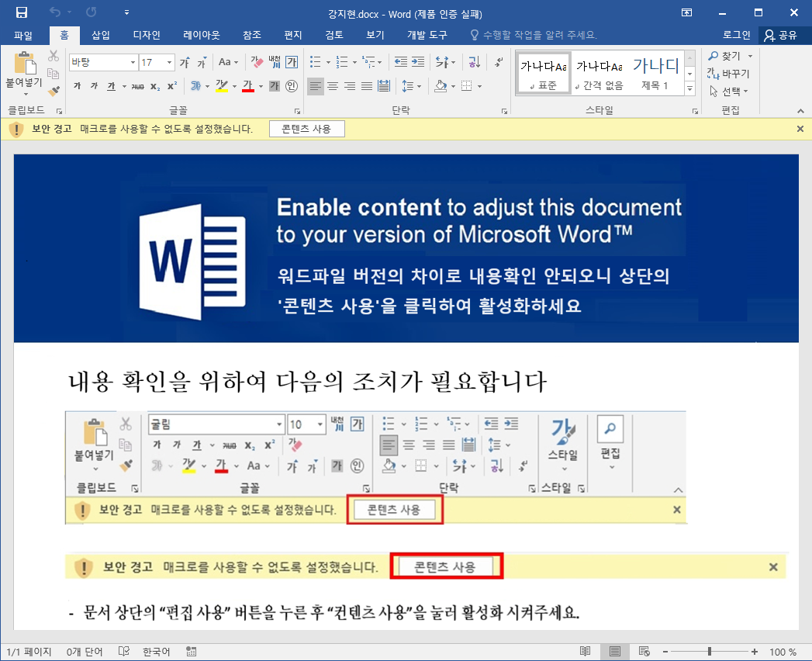812x661 pixels.
Task: Apply distributed alignment
Action: pyautogui.click(x=384, y=86)
